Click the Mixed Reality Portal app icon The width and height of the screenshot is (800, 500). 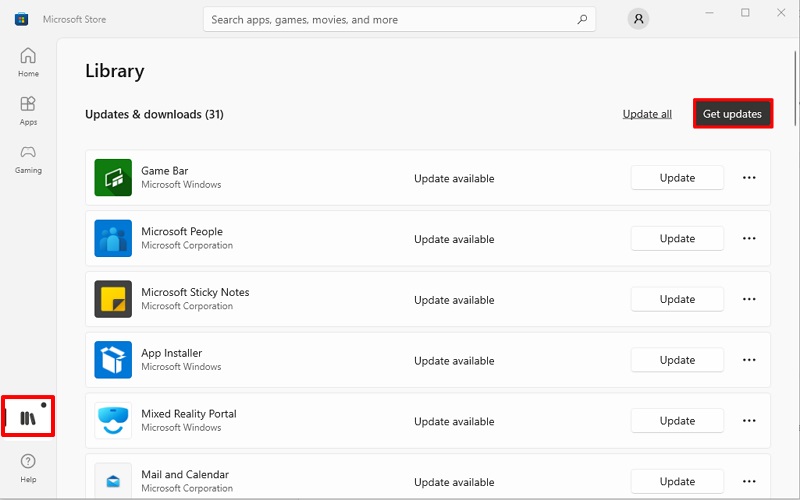tap(113, 420)
